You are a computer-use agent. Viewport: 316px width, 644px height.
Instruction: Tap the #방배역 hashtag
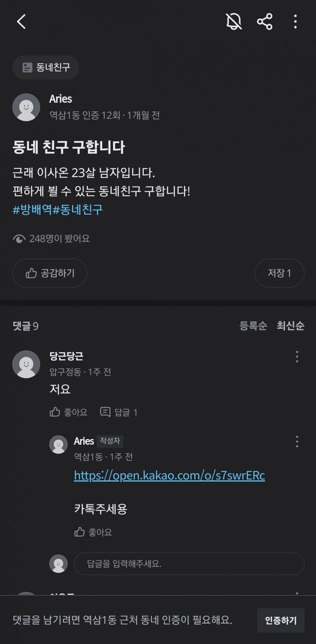pos(32,209)
